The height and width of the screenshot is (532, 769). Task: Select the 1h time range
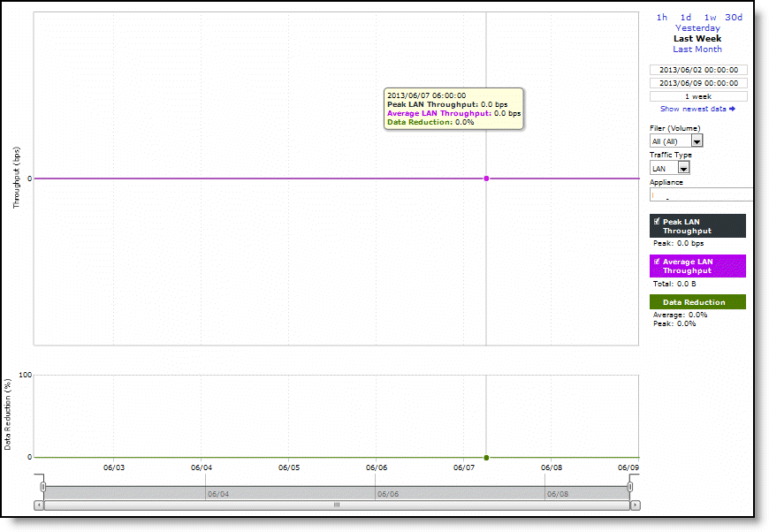(661, 18)
